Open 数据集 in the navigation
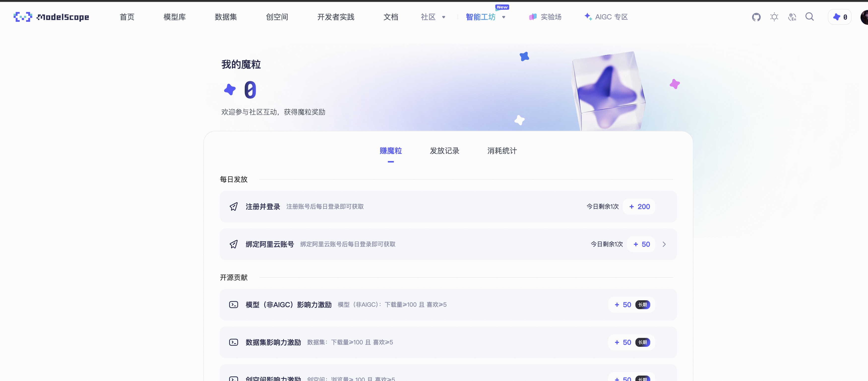Screen dimensions: 868x381 (226, 17)
